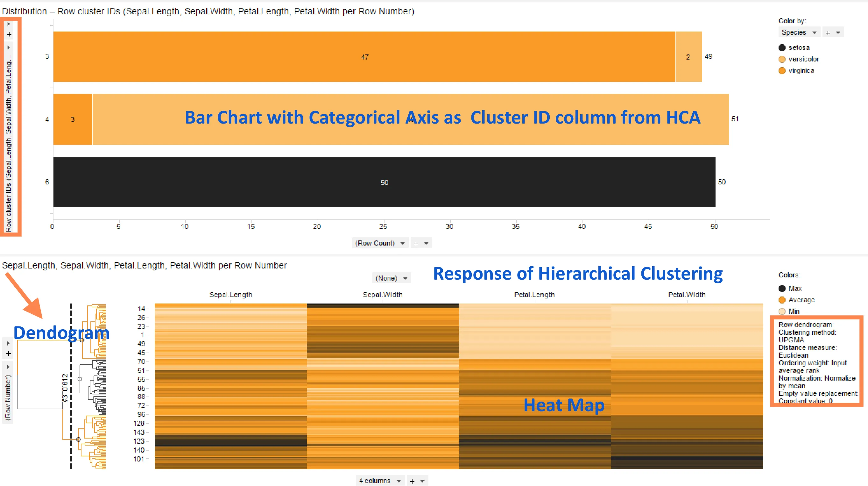Click the dashed dendrogram pruning line
This screenshot has height=486, width=868.
click(71, 386)
